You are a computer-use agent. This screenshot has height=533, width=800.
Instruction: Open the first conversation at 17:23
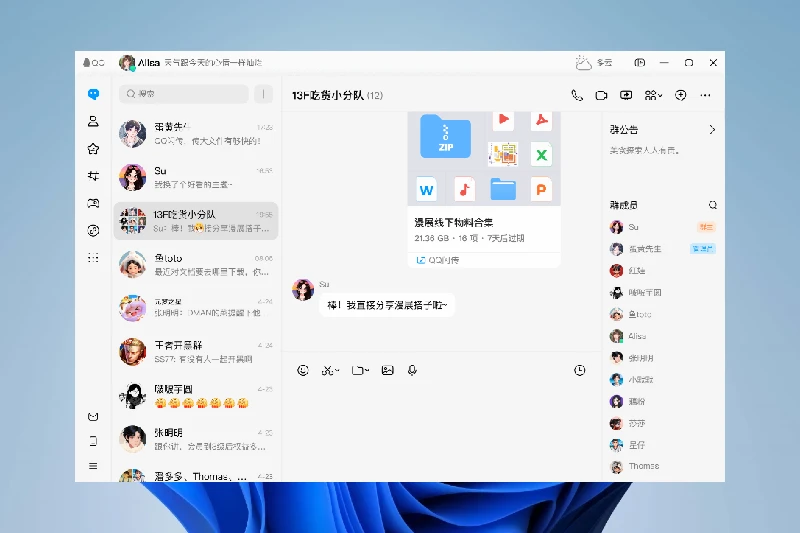pos(195,134)
